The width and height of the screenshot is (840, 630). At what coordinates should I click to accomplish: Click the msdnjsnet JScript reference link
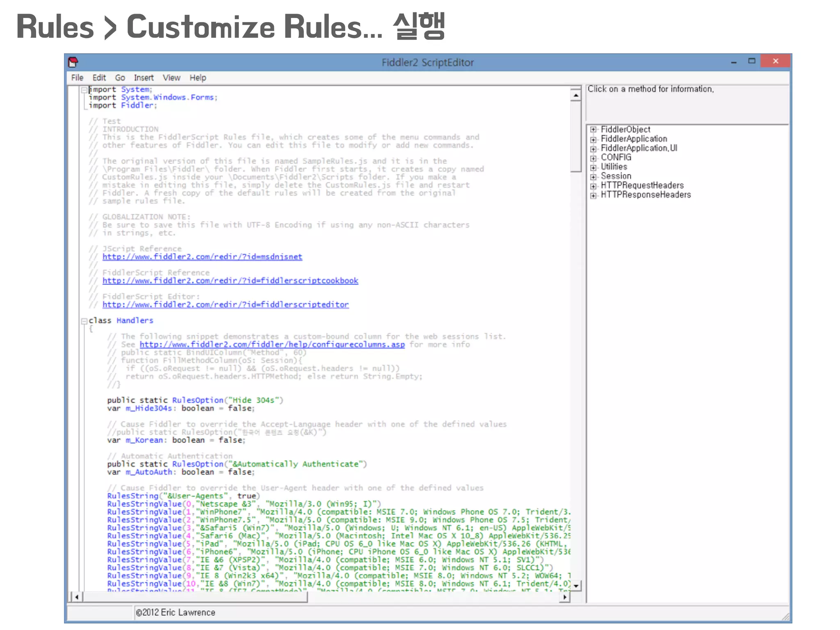pyautogui.click(x=202, y=257)
